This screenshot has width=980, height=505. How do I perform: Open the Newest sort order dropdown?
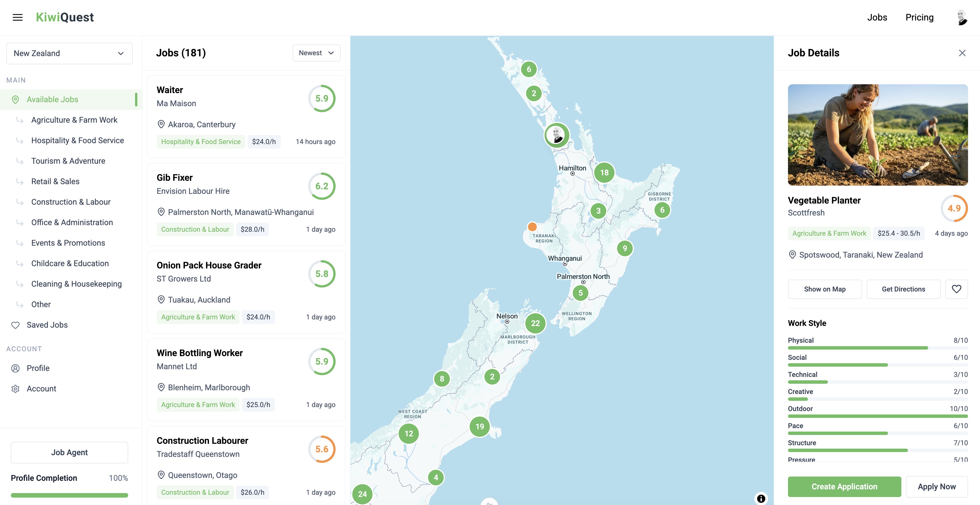tap(316, 53)
